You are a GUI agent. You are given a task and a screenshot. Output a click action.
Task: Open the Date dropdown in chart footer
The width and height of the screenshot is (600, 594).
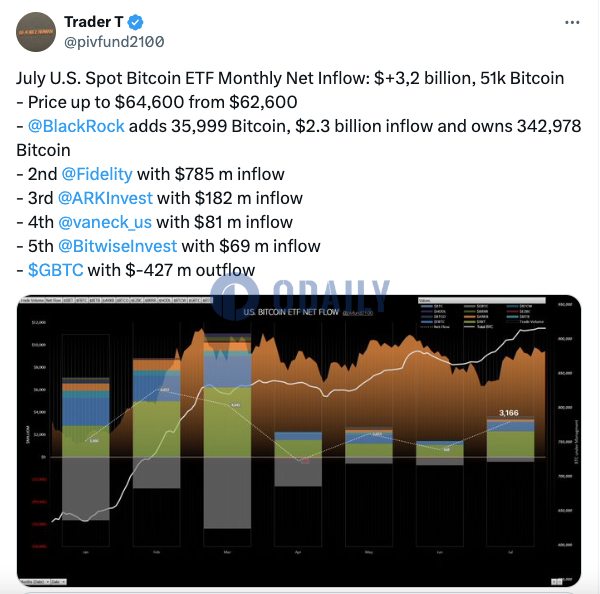(59, 582)
